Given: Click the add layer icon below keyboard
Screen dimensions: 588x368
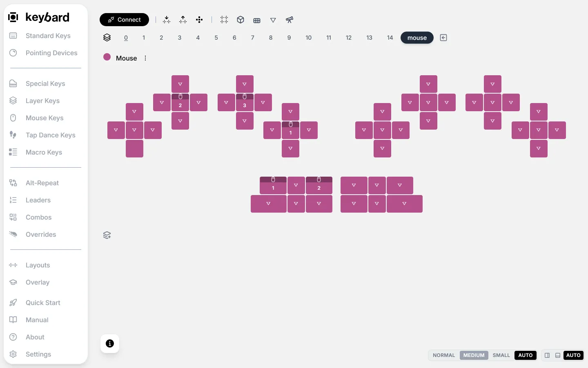Looking at the screenshot, I should click(x=107, y=235).
